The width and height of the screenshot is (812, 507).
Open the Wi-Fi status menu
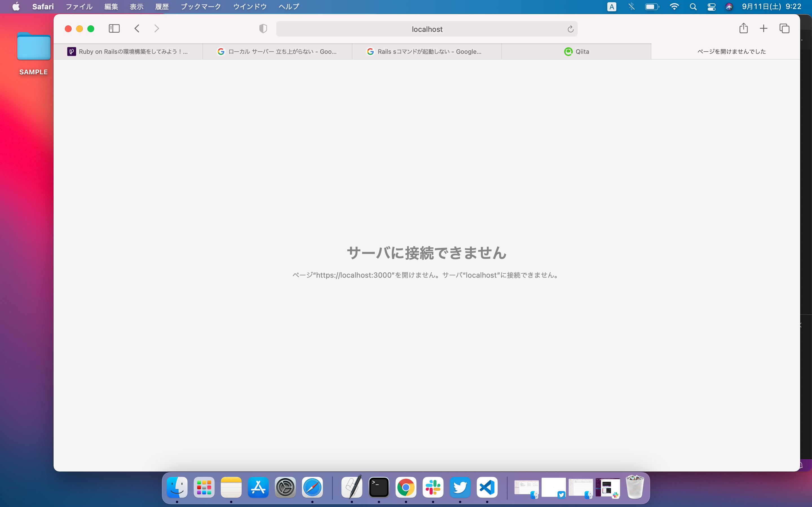(674, 6)
